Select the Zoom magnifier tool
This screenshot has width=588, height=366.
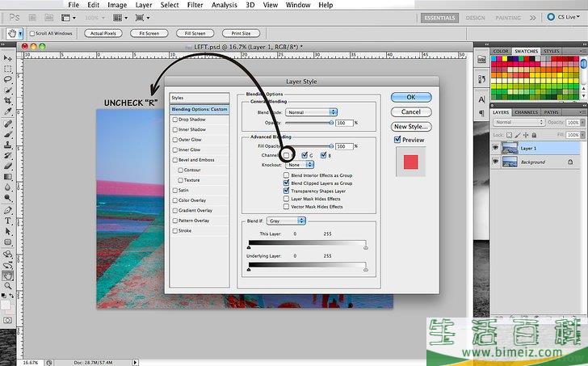click(x=8, y=285)
